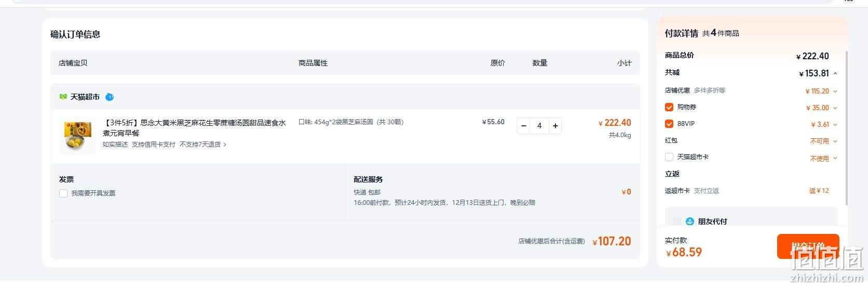Click the subtotal ¥222.40 in product row

[615, 123]
